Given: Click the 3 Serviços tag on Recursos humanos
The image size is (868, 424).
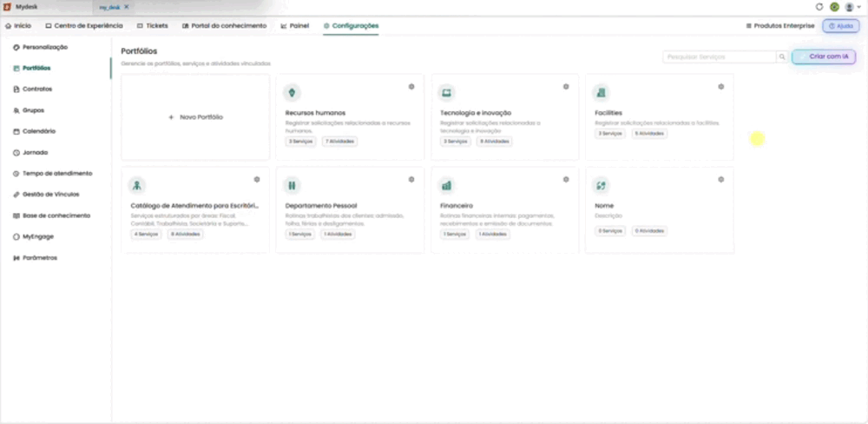Looking at the screenshot, I should coord(300,142).
